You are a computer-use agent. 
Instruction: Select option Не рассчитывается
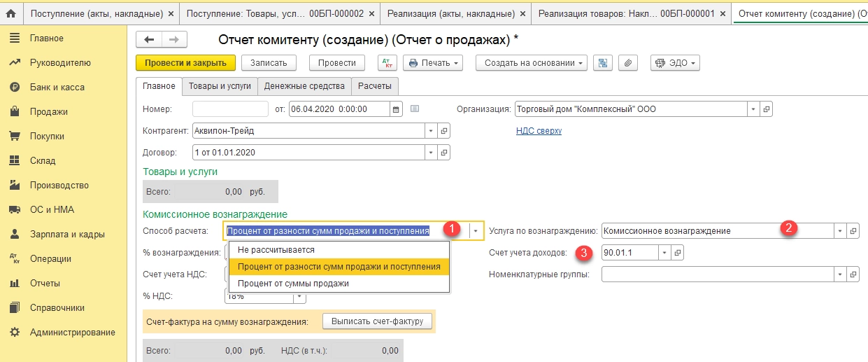tap(339, 249)
